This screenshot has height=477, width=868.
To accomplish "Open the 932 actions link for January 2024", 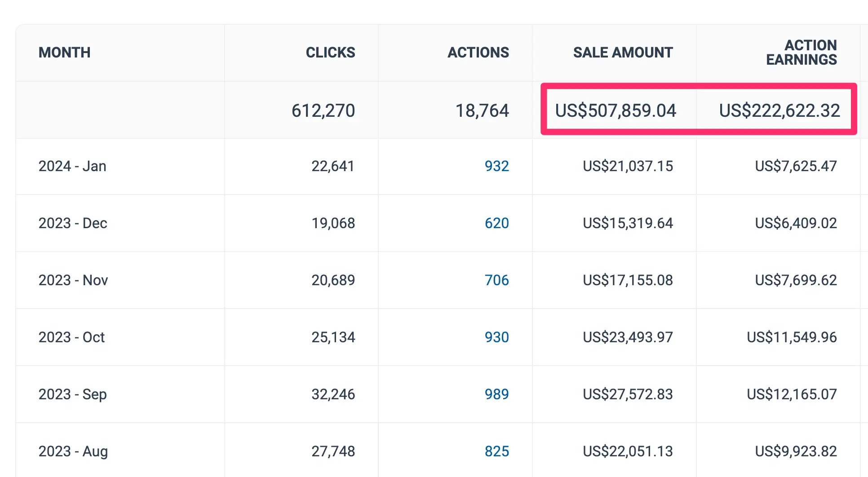I will (x=496, y=166).
